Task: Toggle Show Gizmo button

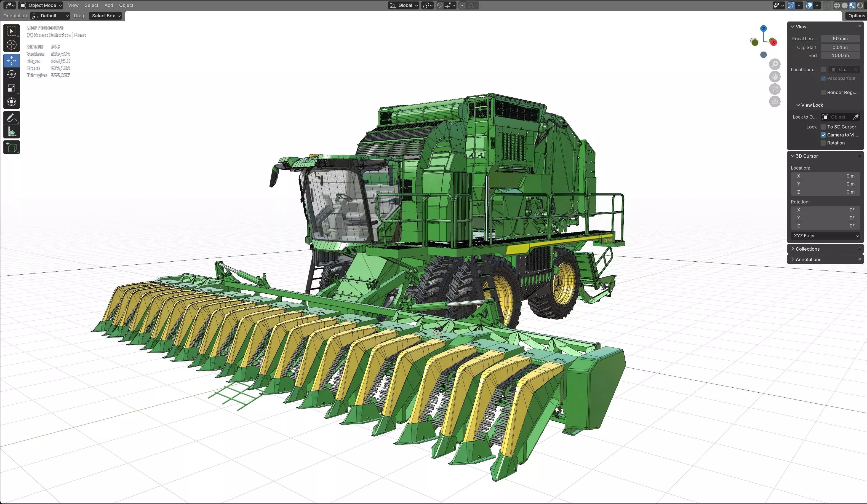Action: pyautogui.click(x=791, y=6)
